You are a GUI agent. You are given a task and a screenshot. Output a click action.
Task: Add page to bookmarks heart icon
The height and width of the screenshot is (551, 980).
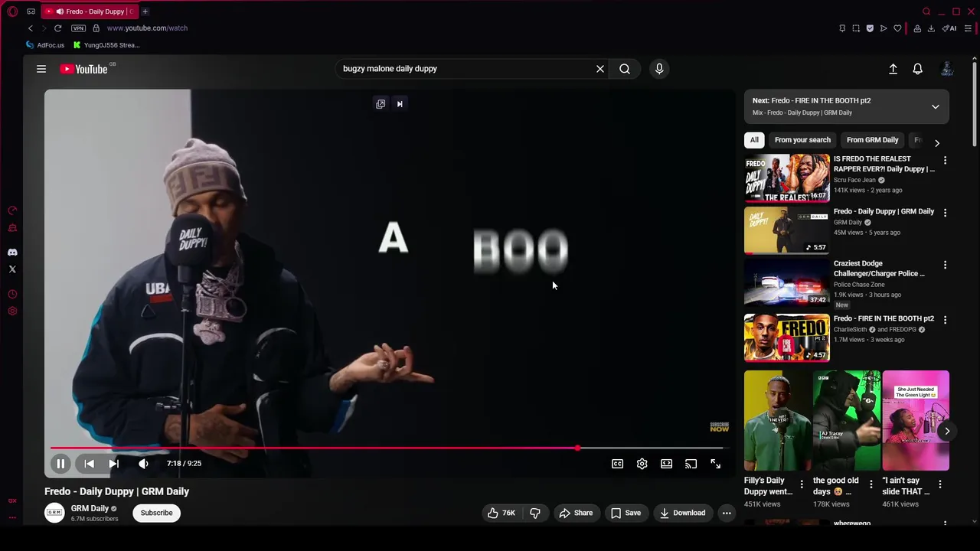897,28
